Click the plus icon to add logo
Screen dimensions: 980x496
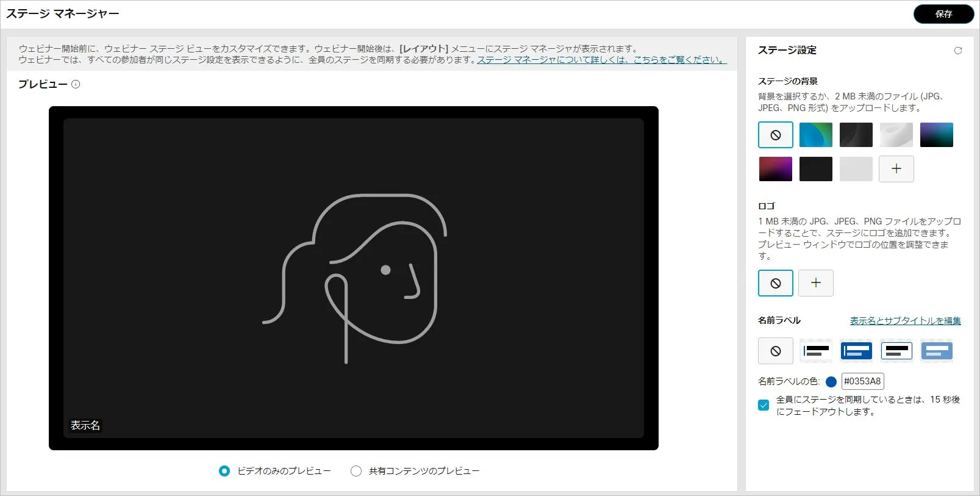[x=815, y=283]
